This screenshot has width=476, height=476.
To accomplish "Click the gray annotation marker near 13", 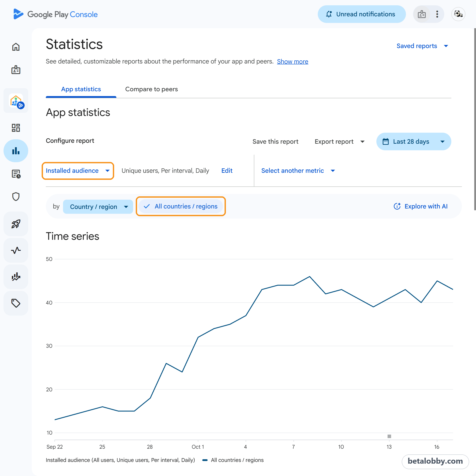I will (x=389, y=436).
